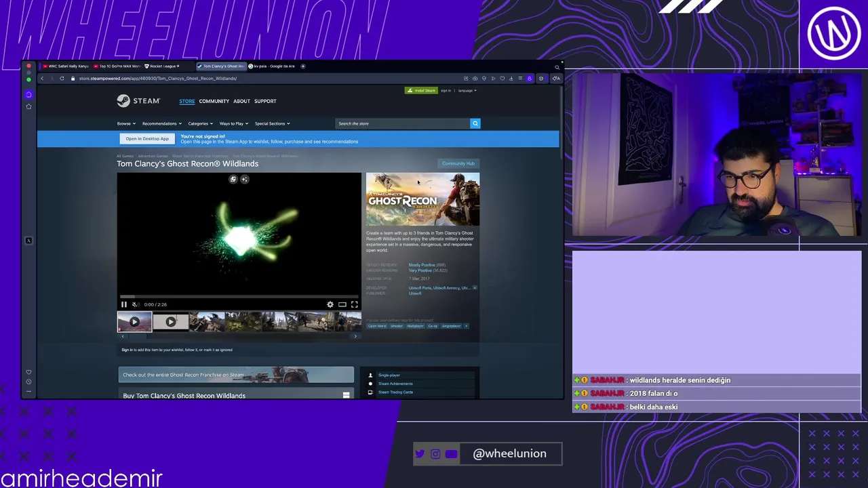Click the browser forward arrow
Image resolution: width=868 pixels, height=488 pixels.
(x=52, y=78)
